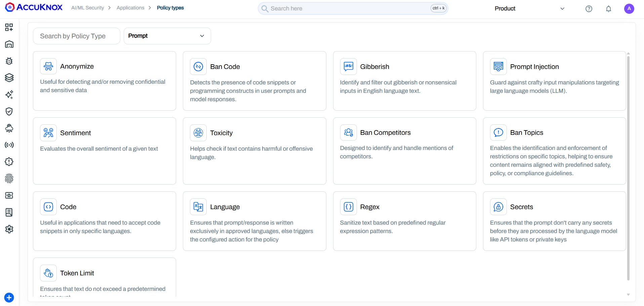Open the fingerprint icon in sidebar

click(9, 179)
